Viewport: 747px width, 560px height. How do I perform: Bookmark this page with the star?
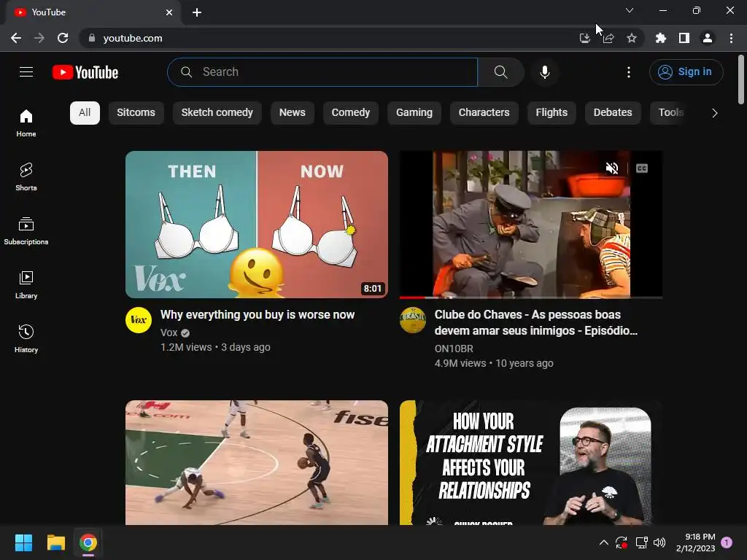(x=632, y=38)
